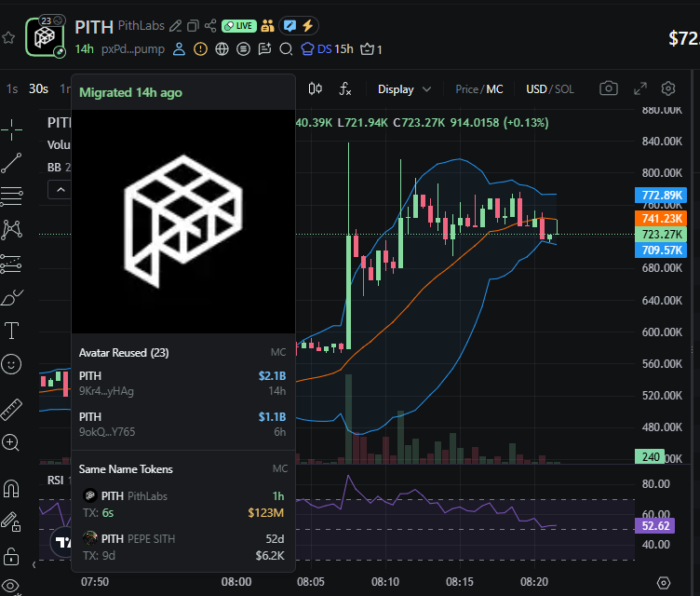Click the TradingView logo badge
The height and width of the screenshot is (596, 700).
[x=62, y=542]
